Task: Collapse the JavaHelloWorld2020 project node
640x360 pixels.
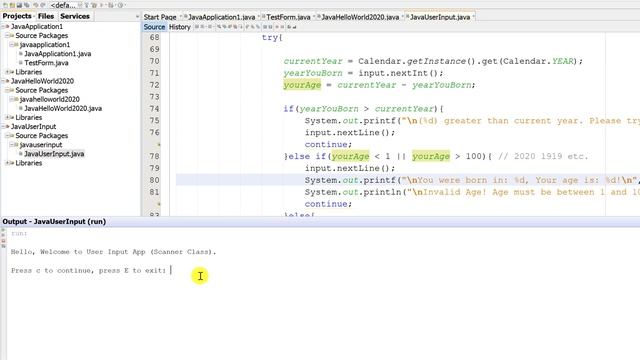Action: [x=3, y=81]
